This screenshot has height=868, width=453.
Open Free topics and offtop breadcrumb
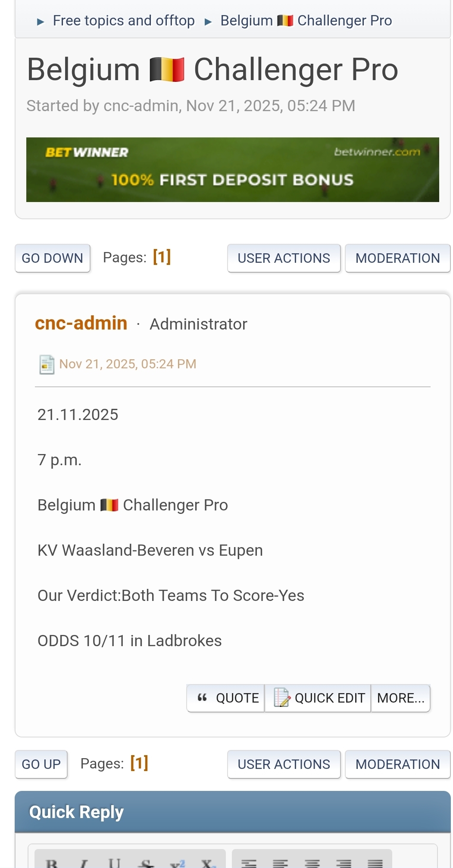pos(124,21)
